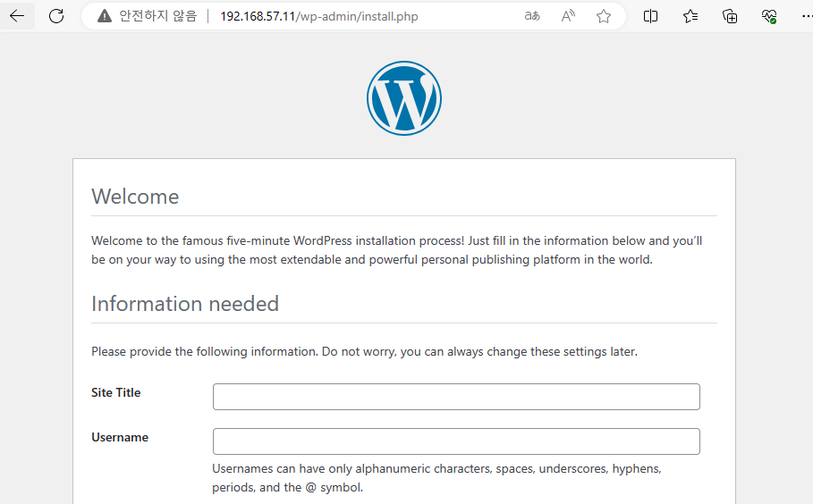Screen dimensions: 813x504
Task: Open the browser settings ellipsis menu
Action: point(806,16)
